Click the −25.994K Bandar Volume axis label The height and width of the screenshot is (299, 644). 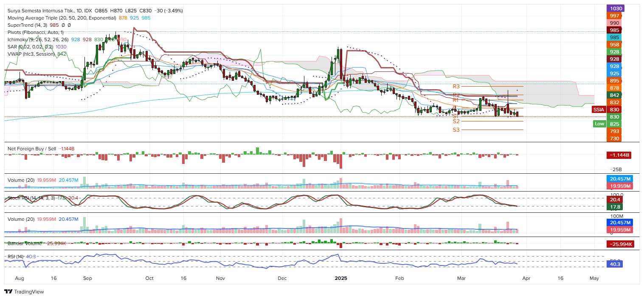pyautogui.click(x=620, y=244)
